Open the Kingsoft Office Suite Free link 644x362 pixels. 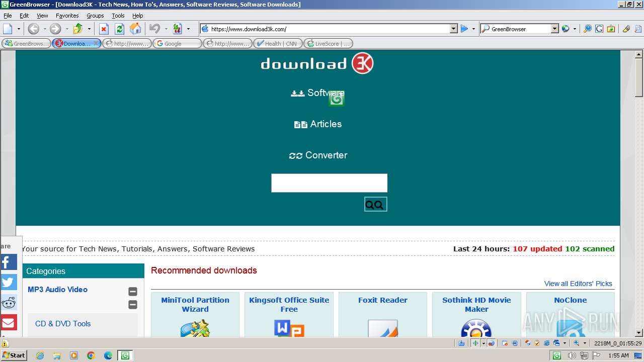(289, 305)
